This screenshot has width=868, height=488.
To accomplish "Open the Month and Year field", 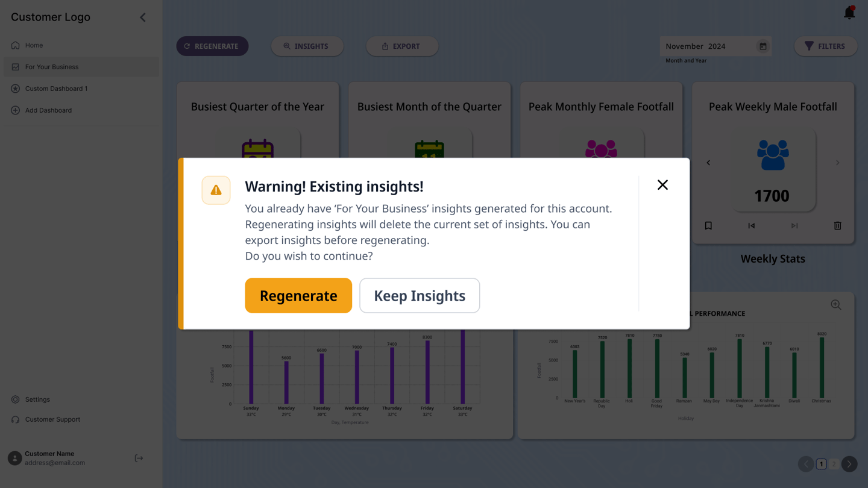I will point(708,46).
